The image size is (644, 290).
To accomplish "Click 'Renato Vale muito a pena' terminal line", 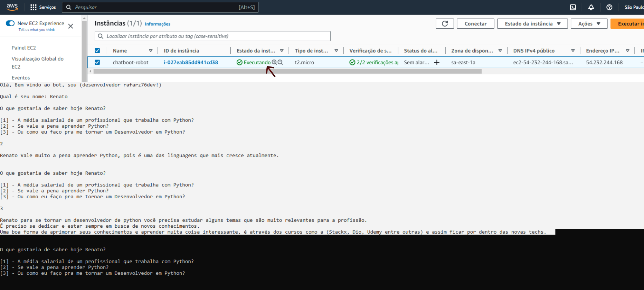I will [139, 155].
